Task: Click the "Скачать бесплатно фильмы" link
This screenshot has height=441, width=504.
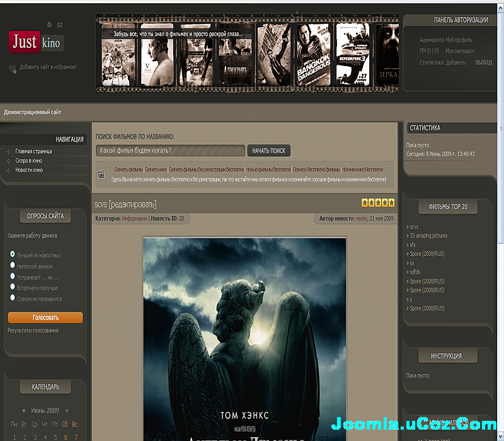Action: tap(316, 169)
